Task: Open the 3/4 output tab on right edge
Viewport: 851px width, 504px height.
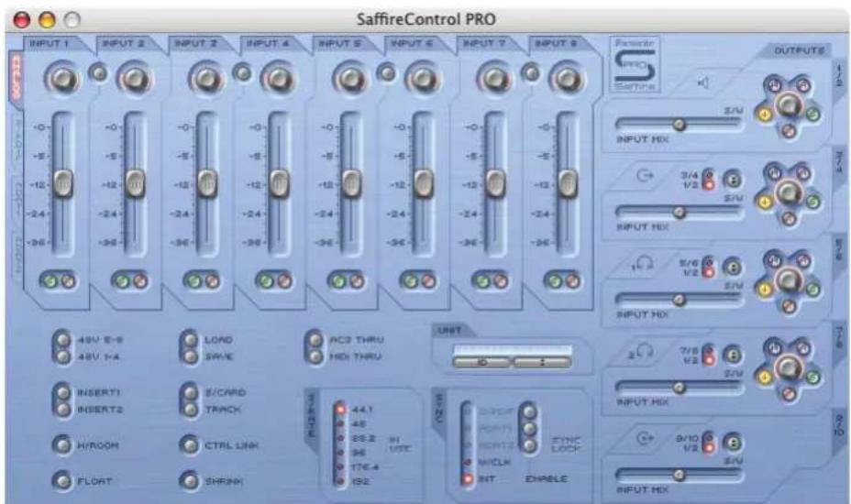Action: point(840,161)
